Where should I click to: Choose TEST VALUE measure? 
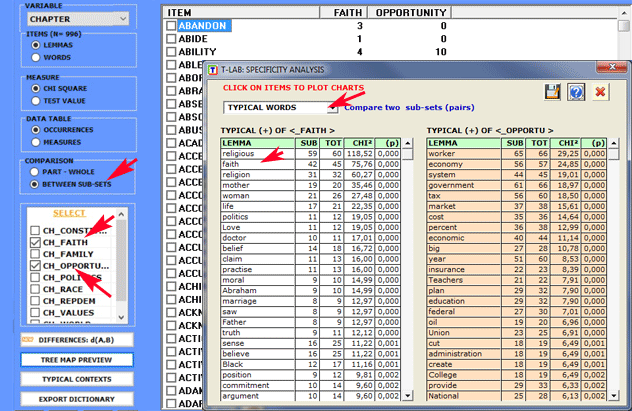point(36,101)
